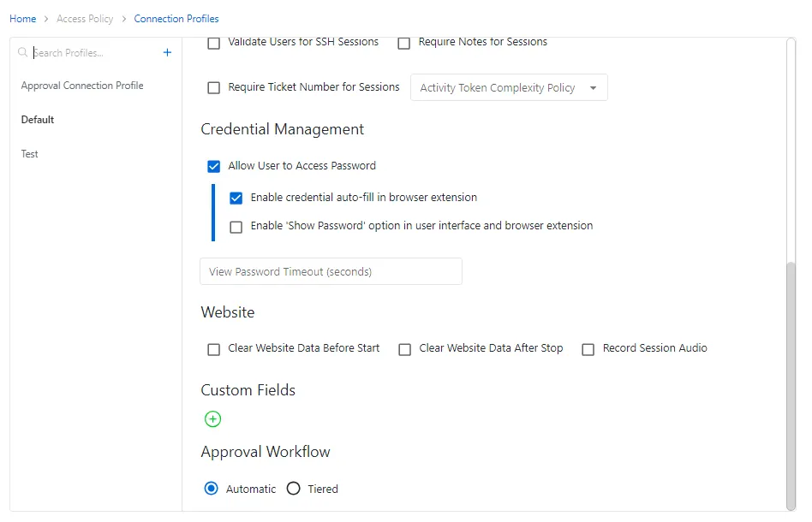Check Clear Website Data Before Start
The image size is (812, 522).
pyautogui.click(x=214, y=350)
